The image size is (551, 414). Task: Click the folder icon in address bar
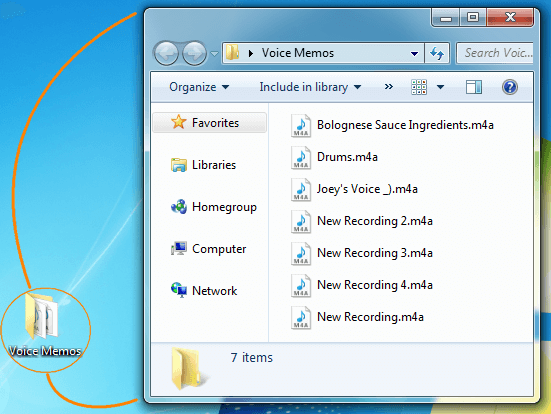(232, 52)
